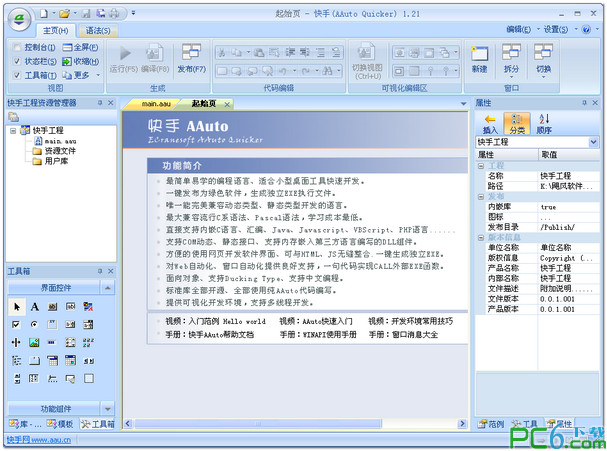The image size is (607, 451).
Task: Open the document tab list dropdown arrow
Action: pos(463,104)
